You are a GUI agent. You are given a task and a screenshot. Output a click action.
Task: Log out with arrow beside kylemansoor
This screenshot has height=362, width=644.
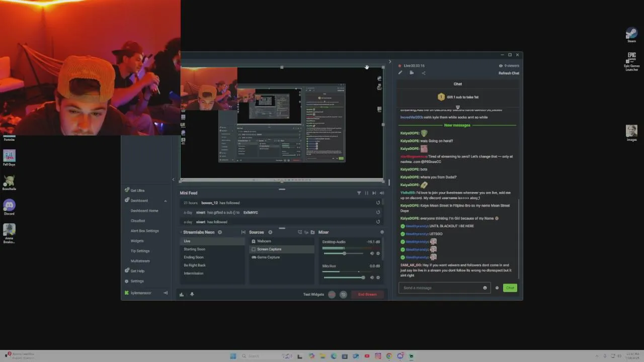click(166, 293)
